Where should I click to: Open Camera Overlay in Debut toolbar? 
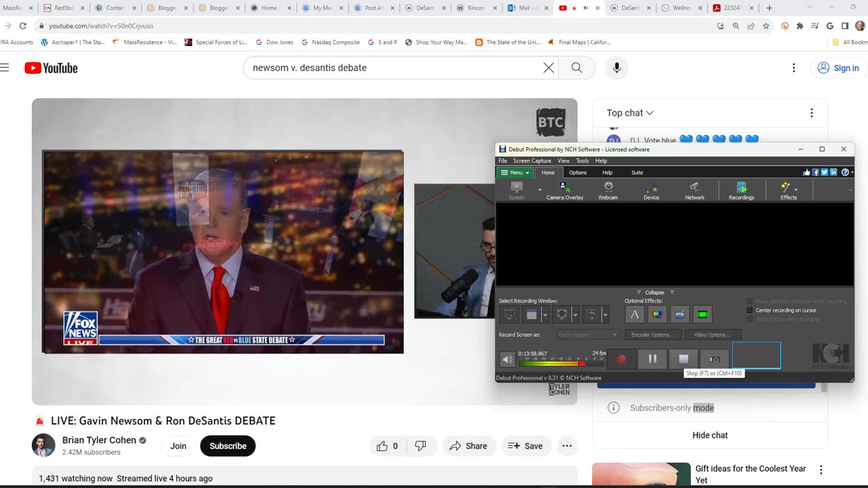coord(564,190)
